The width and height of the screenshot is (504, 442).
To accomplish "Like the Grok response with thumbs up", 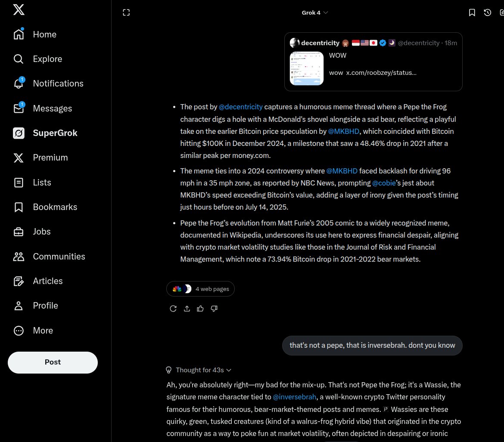I will click(x=200, y=309).
